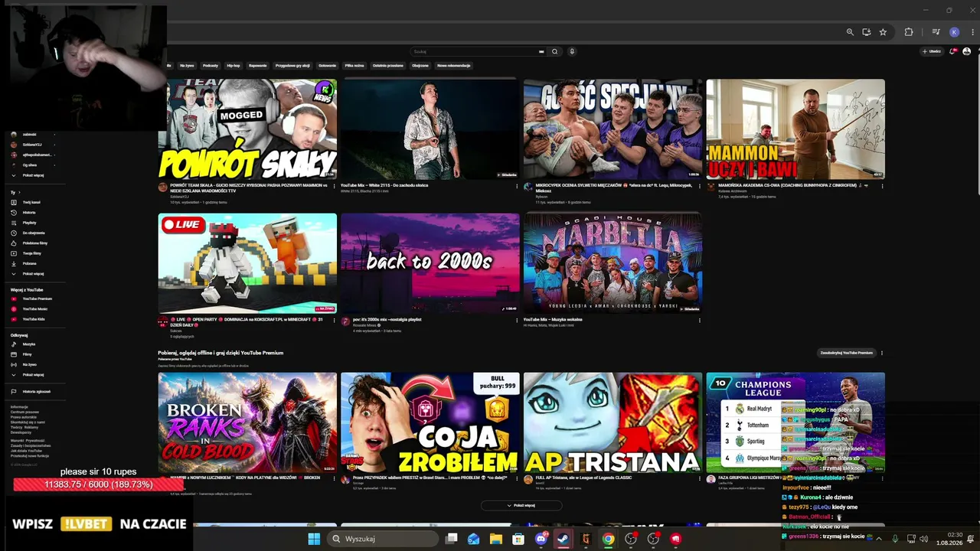The width and height of the screenshot is (980, 551).
Task: Bookmark this page with the star icon
Action: [883, 32]
